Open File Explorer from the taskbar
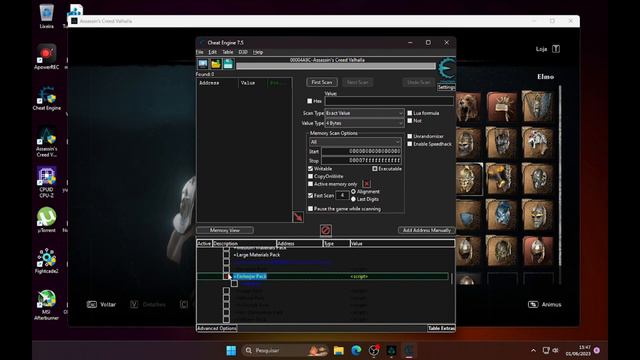The width and height of the screenshot is (640, 360). pyautogui.click(x=338, y=351)
